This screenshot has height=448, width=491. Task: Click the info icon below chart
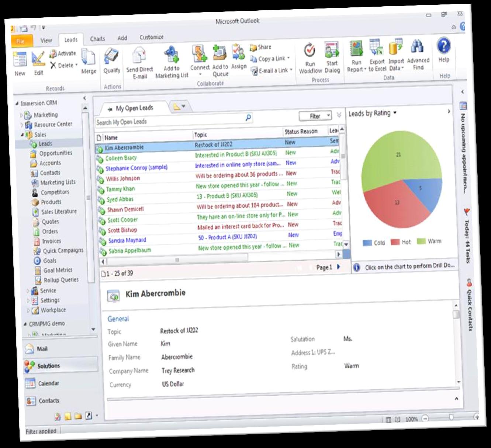[x=356, y=267]
